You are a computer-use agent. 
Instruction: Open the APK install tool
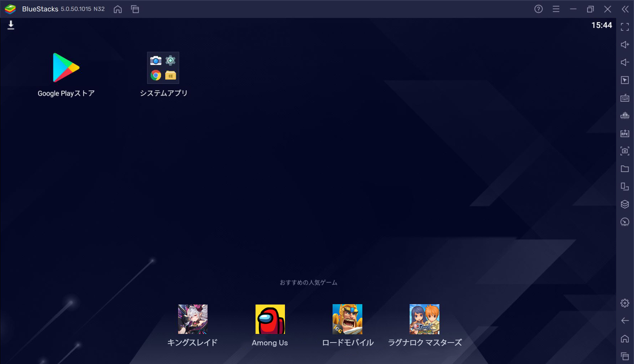pos(625,133)
